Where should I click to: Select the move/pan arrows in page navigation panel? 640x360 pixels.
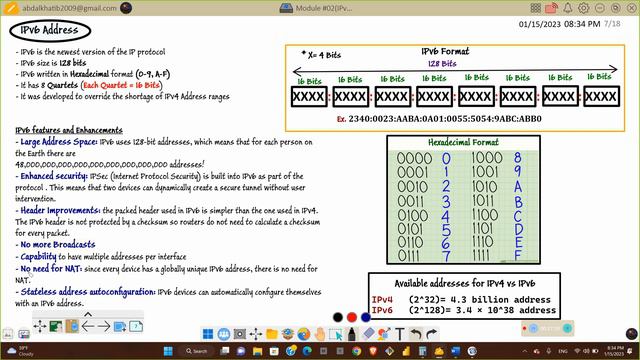tap(40, 326)
